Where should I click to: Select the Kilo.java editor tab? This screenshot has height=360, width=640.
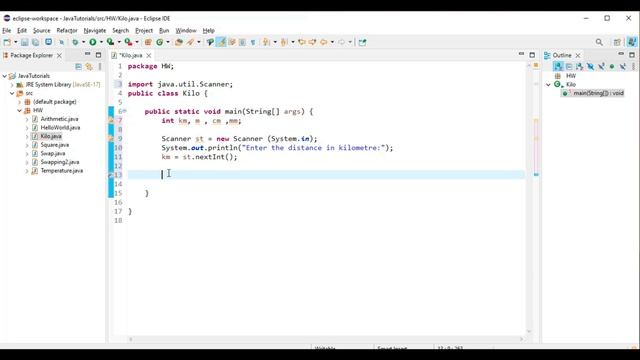131,55
